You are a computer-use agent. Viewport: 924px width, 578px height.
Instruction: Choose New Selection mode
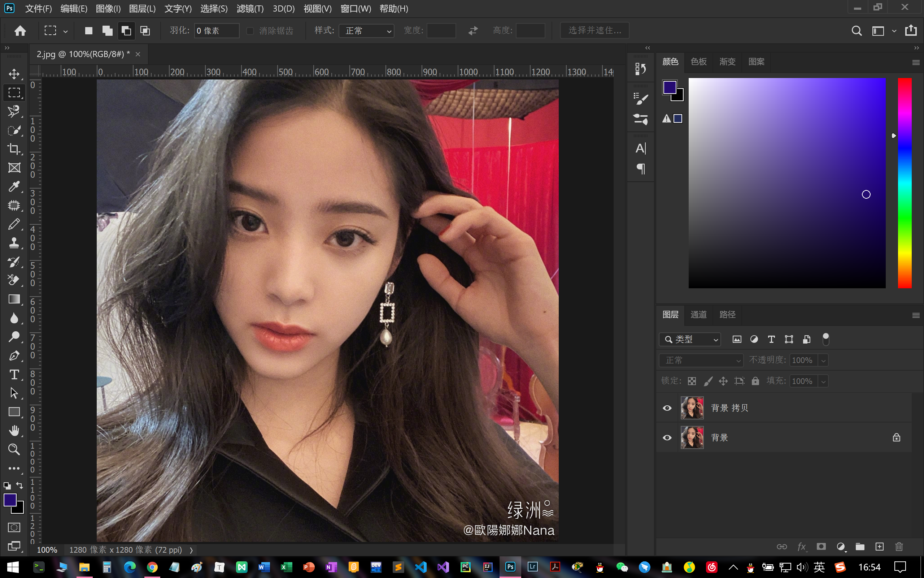click(88, 31)
